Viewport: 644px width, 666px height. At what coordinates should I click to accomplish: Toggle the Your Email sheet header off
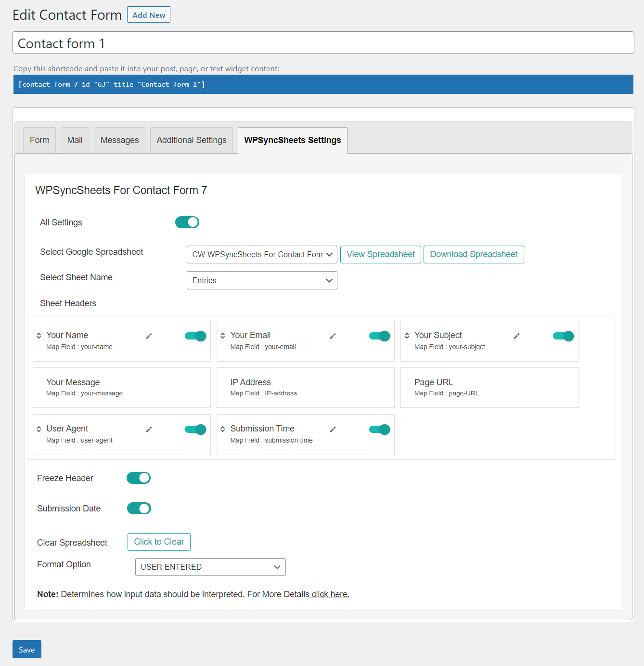point(379,336)
